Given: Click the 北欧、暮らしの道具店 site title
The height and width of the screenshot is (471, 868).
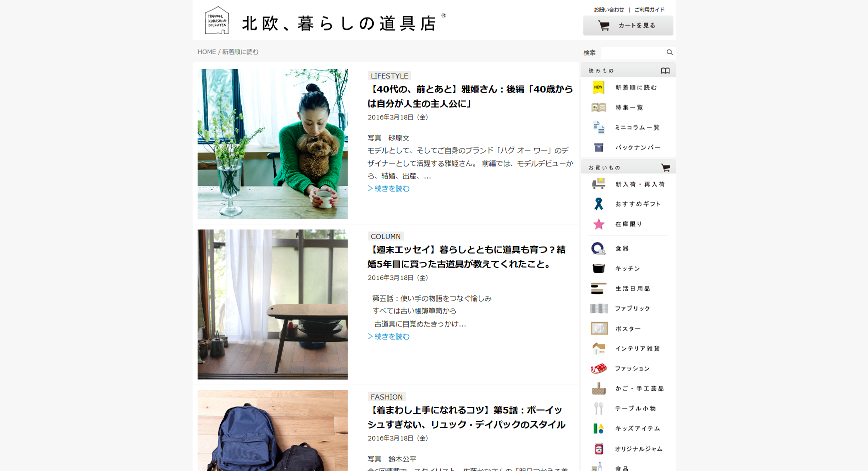Looking at the screenshot, I should pos(339,23).
